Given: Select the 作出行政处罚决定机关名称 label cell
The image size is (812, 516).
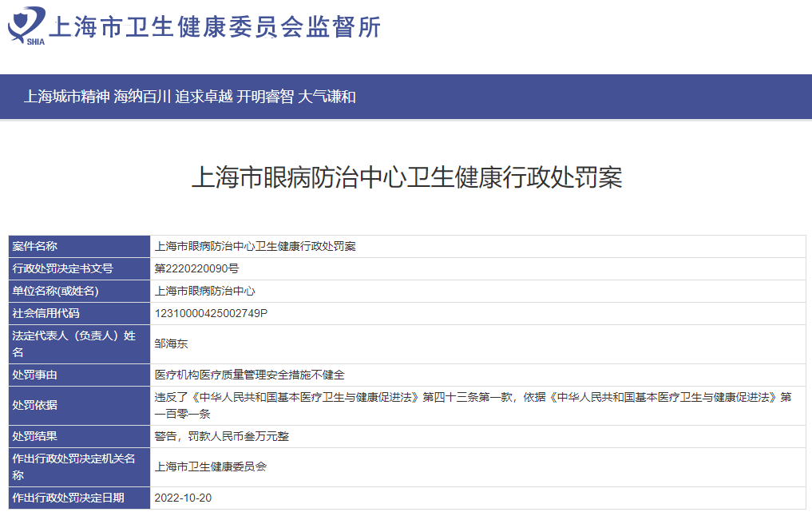Looking at the screenshot, I should click(79, 467).
